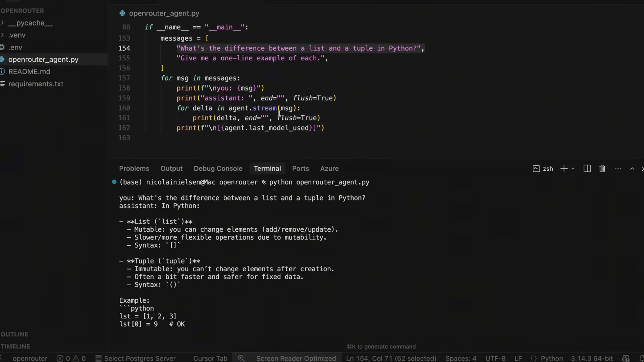The width and height of the screenshot is (644, 362).
Task: Click the errors and warnings counter
Action: (71, 358)
